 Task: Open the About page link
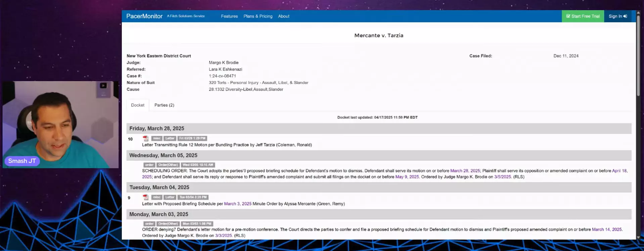coord(284,16)
